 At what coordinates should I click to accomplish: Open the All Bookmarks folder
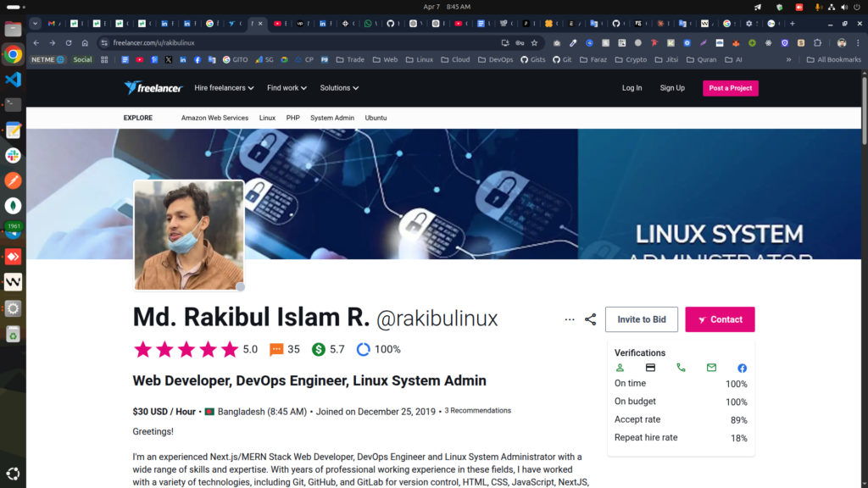point(834,59)
